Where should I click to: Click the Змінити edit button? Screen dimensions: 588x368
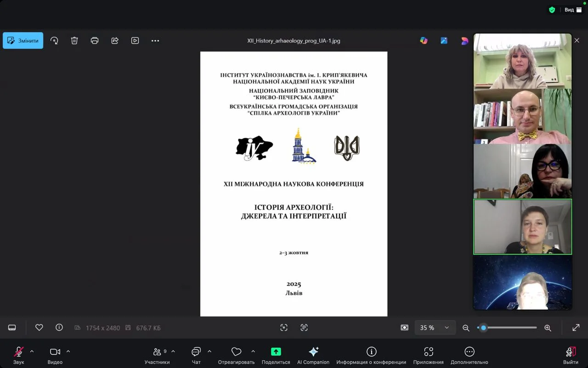click(23, 40)
